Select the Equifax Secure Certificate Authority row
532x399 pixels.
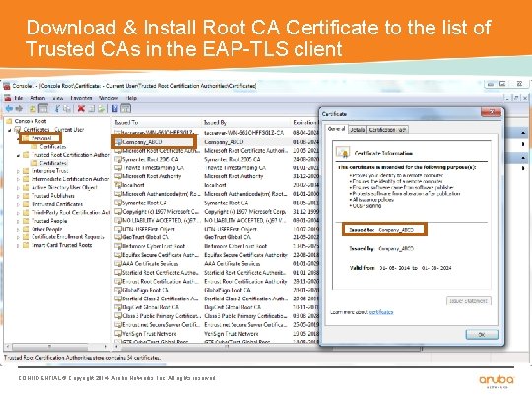click(x=216, y=255)
